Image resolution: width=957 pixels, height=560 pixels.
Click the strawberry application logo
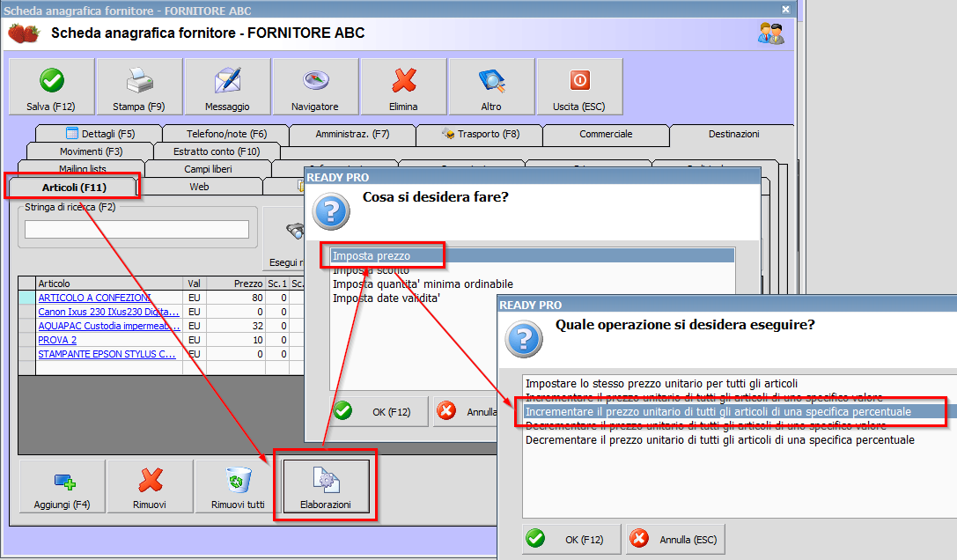[x=24, y=33]
